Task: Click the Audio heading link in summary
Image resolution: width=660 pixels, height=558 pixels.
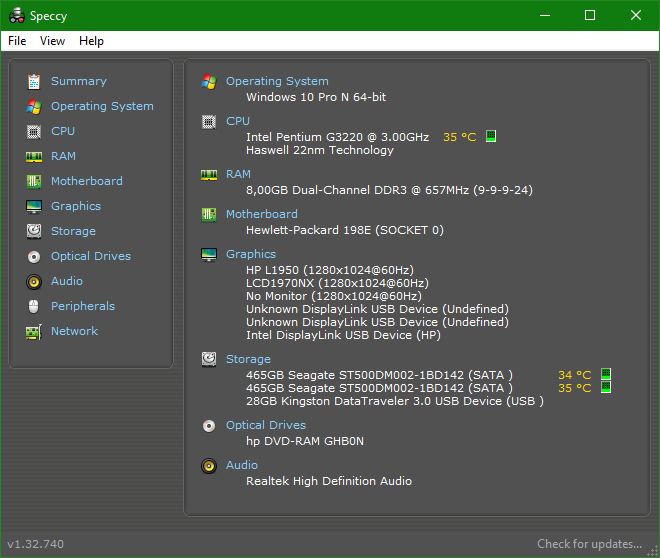Action: pyautogui.click(x=242, y=465)
